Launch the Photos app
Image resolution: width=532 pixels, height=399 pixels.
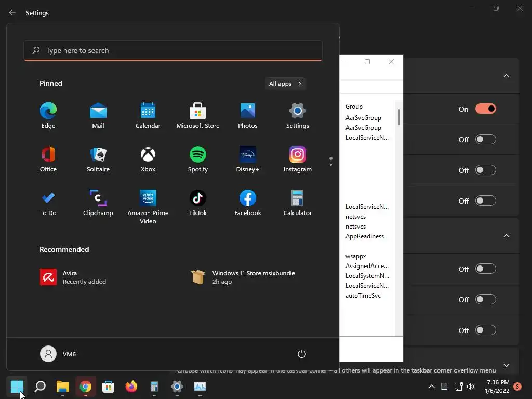248,115
